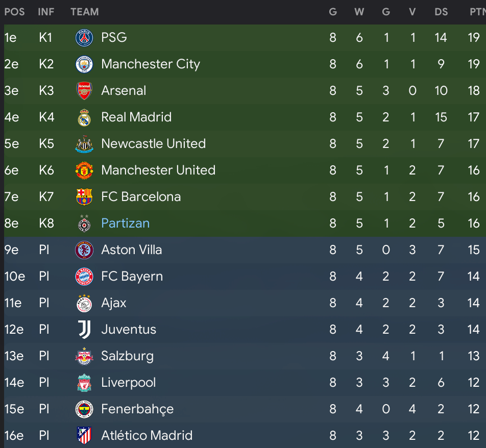The image size is (486, 448).
Task: Sort table by POS column header
Action: (x=14, y=12)
